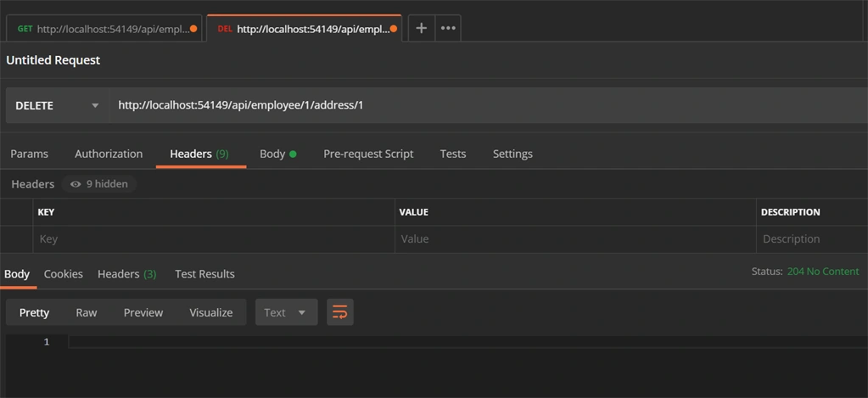Open the Test Results tab
868x398 pixels.
tap(204, 274)
